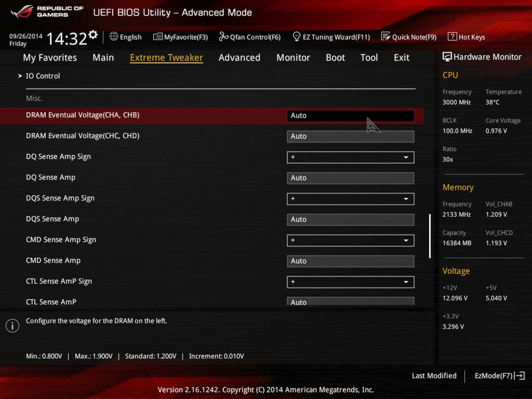Click the settings list scrollbar
The width and height of the screenshot is (532, 399).
click(x=429, y=236)
